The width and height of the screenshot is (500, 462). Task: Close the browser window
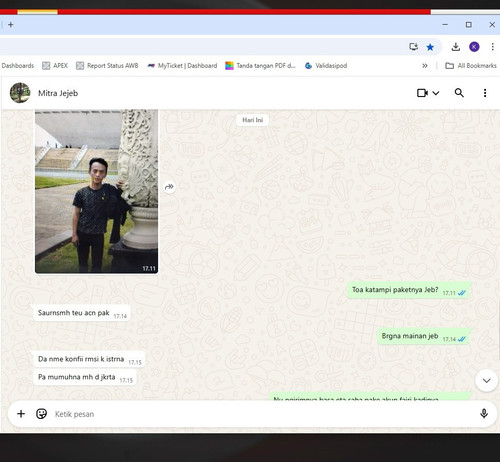[492, 25]
